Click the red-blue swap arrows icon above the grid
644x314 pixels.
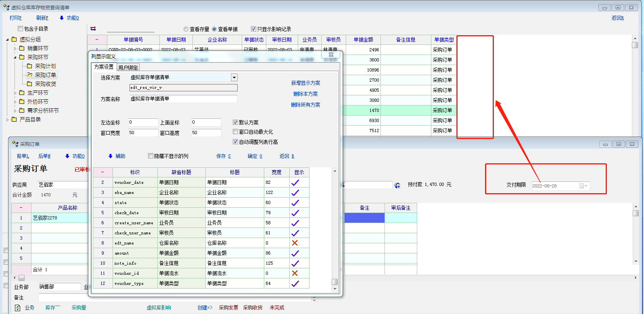click(x=93, y=29)
